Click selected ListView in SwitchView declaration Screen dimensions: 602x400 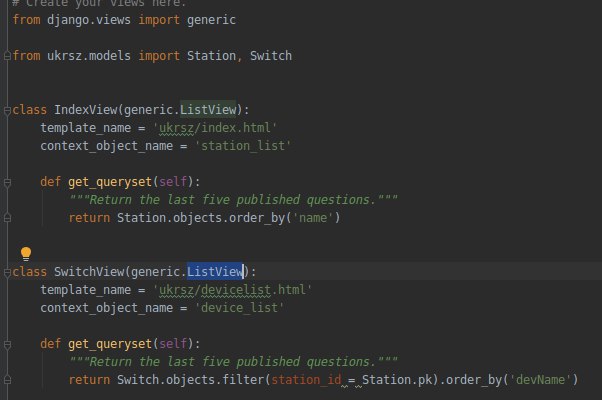(215, 272)
